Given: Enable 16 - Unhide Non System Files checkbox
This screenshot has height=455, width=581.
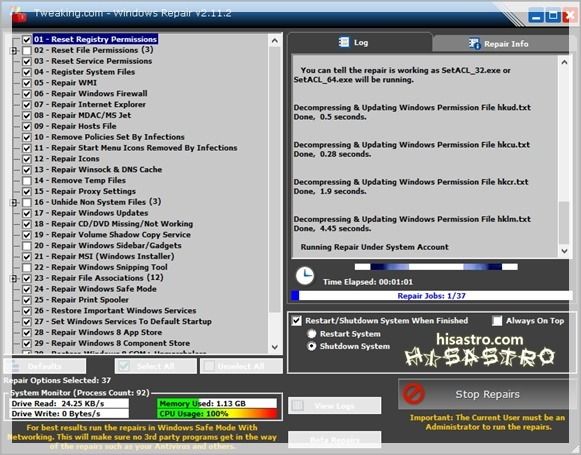Looking at the screenshot, I should click(x=27, y=202).
